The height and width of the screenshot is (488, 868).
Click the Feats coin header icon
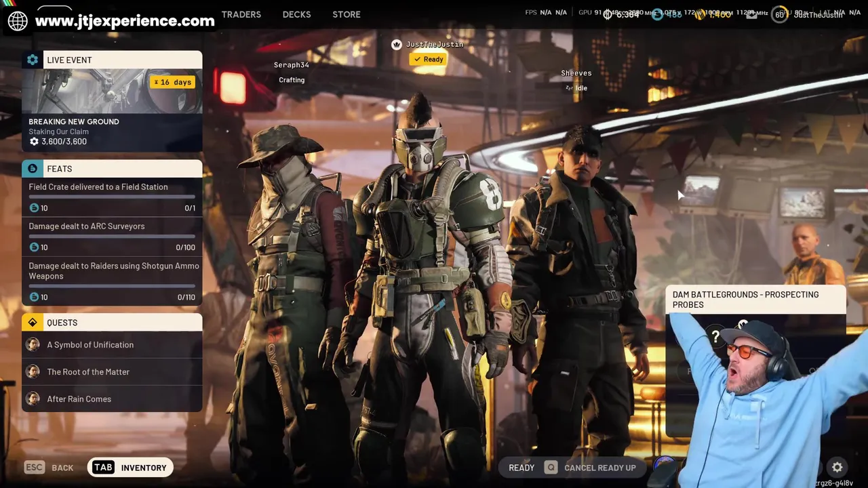pos(33,169)
